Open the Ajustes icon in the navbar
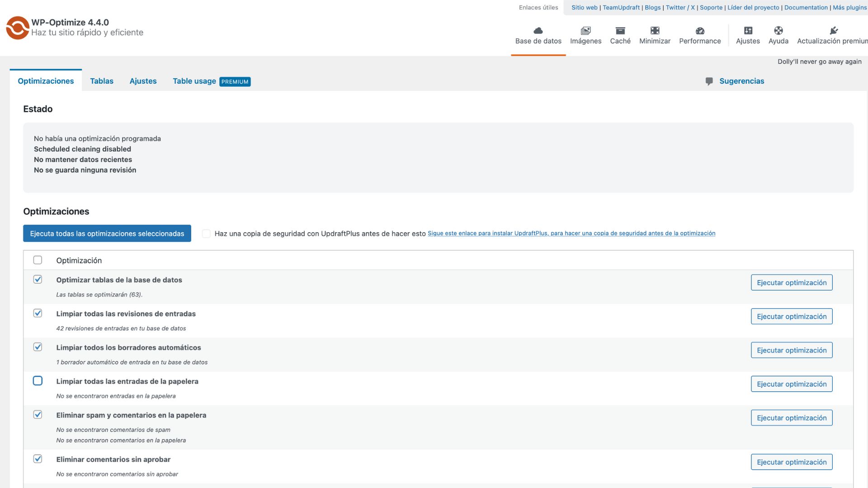 [x=748, y=31]
